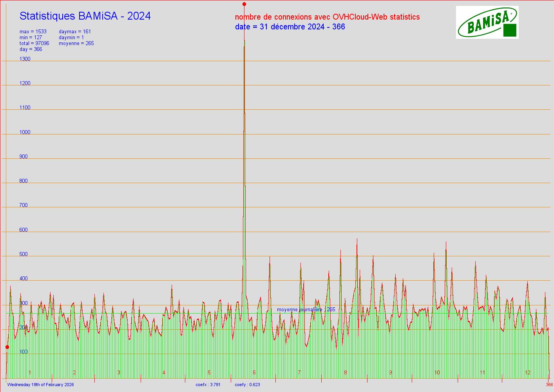Click the 'coefx : 3.781' value
The height and width of the screenshot is (392, 554).
pos(208,385)
